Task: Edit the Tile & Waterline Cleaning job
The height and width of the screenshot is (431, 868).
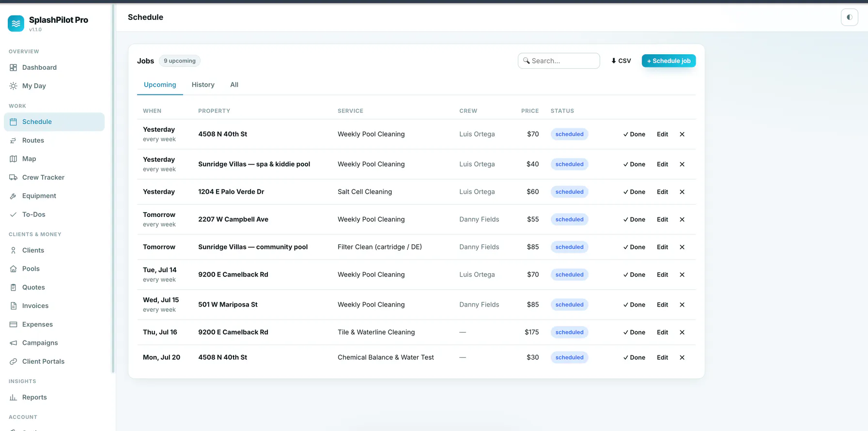Action: [x=662, y=332]
